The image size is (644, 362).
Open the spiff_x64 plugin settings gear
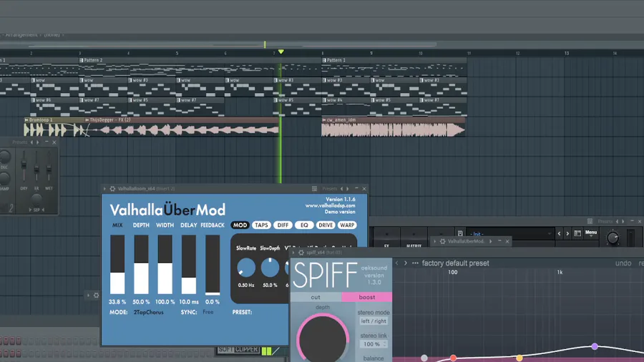(301, 253)
